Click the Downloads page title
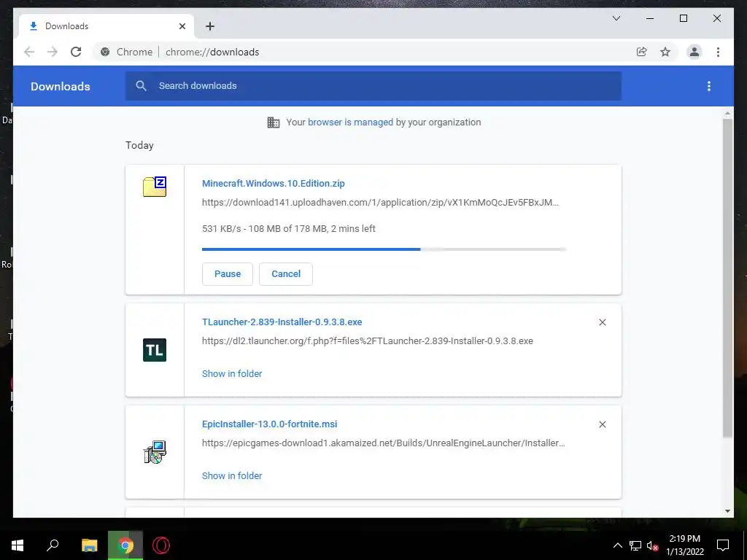The width and height of the screenshot is (747, 560). coord(61,86)
